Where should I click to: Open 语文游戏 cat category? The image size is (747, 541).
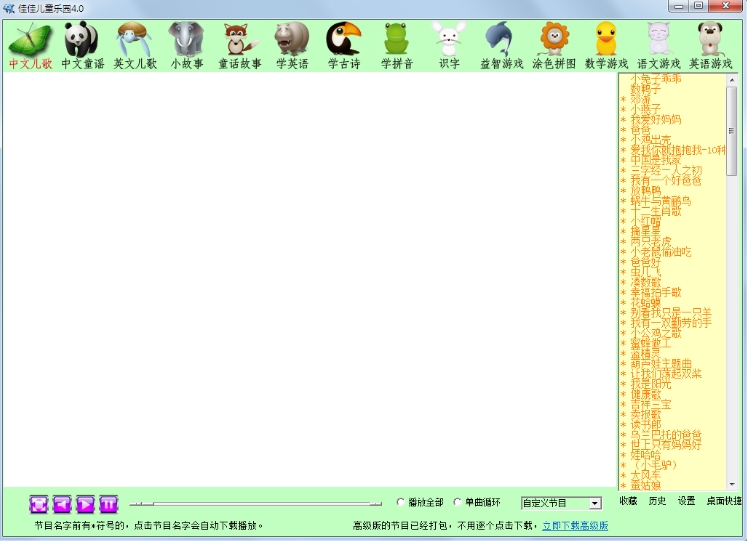pyautogui.click(x=658, y=46)
